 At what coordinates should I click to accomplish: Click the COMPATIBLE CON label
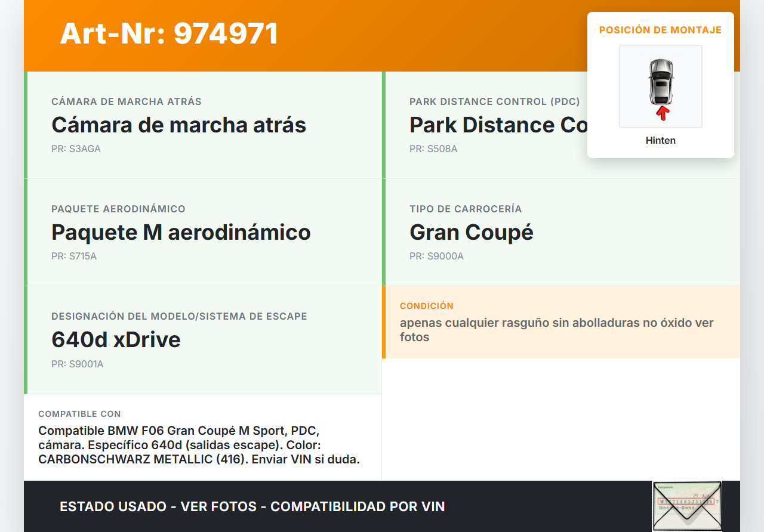(x=79, y=414)
